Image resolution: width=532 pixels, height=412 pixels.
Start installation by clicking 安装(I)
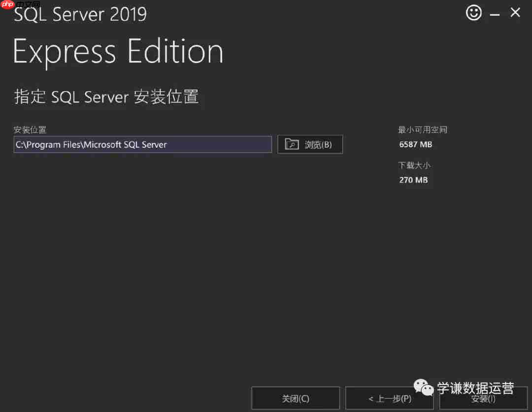(x=483, y=400)
